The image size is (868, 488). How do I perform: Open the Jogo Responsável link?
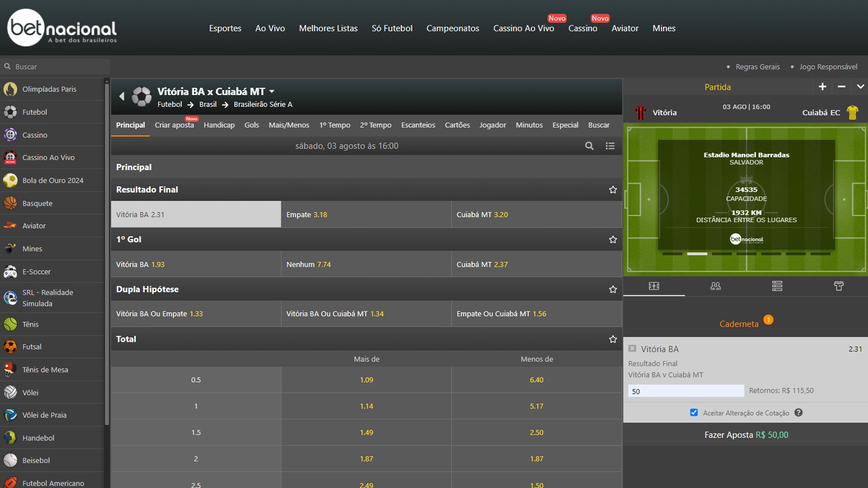pyautogui.click(x=828, y=67)
